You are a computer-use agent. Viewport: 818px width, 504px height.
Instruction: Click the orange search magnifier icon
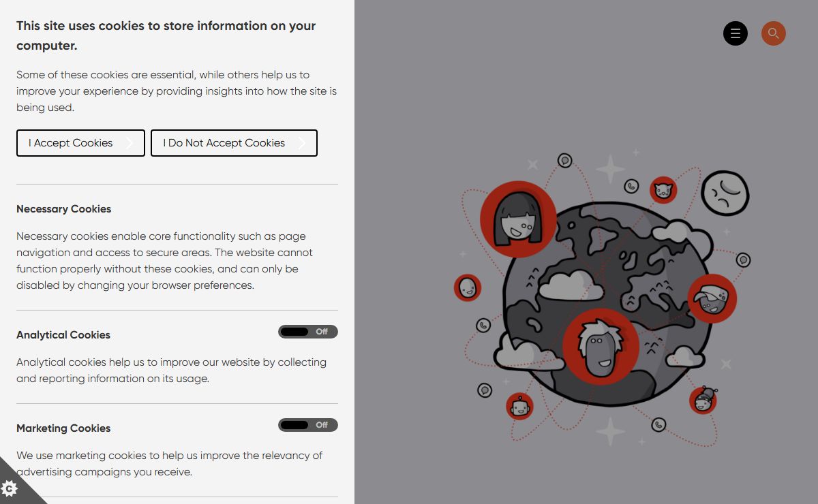pyautogui.click(x=773, y=33)
